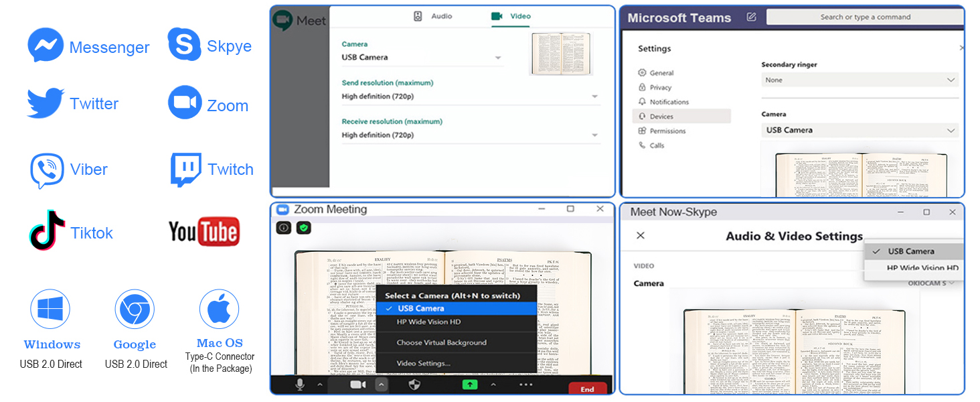
Task: Open Receive resolution dropdown in Meet
Action: 471,135
